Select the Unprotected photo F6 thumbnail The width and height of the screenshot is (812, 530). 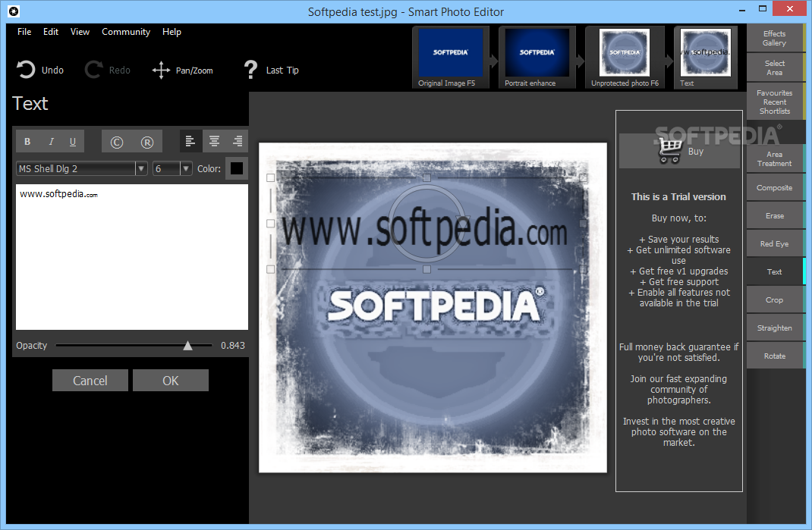tap(625, 58)
